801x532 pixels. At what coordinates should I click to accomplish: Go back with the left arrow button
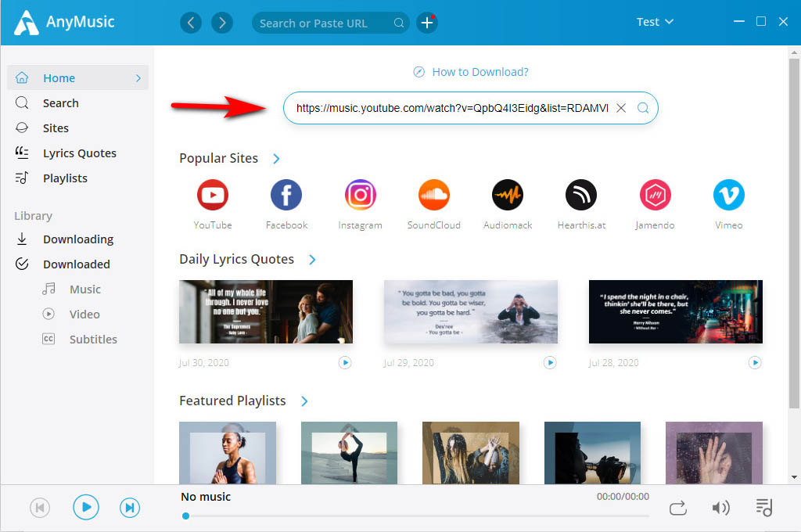(191, 23)
